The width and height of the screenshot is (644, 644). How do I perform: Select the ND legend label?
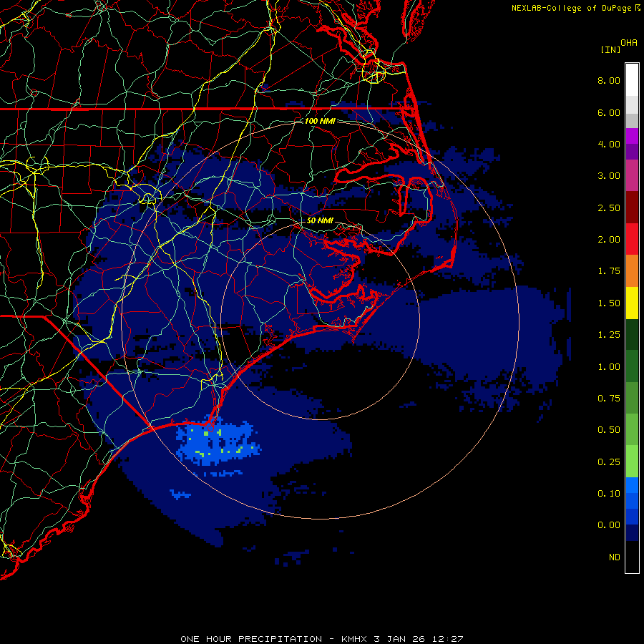click(x=615, y=557)
